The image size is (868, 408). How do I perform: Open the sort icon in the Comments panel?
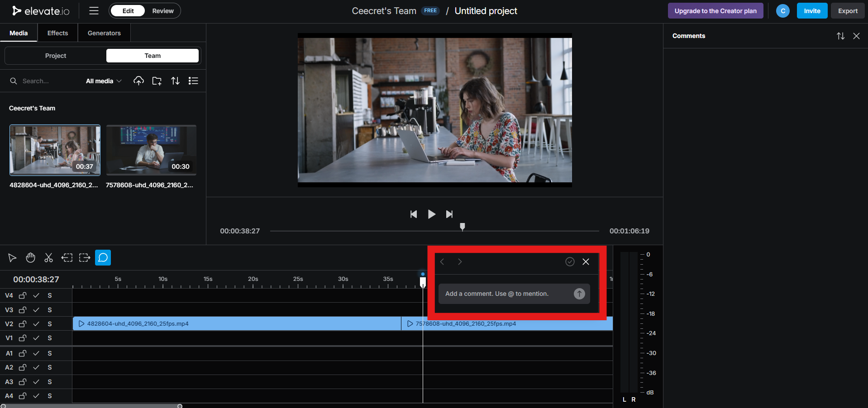841,36
